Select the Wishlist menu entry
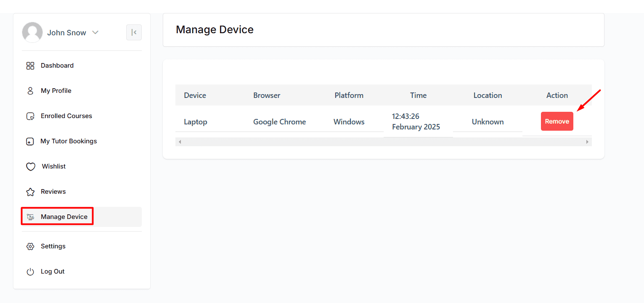The width and height of the screenshot is (644, 303). (53, 166)
